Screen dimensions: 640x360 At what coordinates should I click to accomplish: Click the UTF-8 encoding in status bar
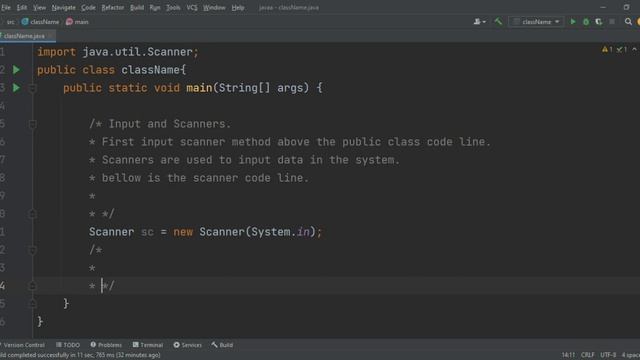point(608,355)
